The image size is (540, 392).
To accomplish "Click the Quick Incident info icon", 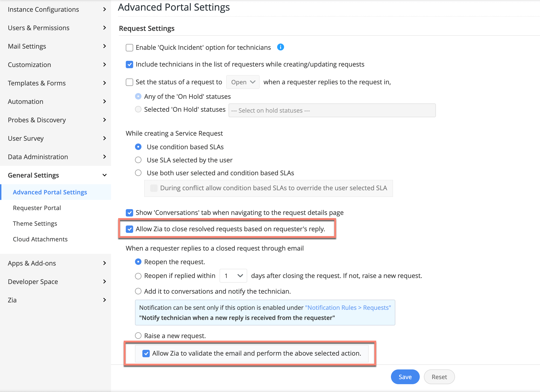I will [280, 47].
